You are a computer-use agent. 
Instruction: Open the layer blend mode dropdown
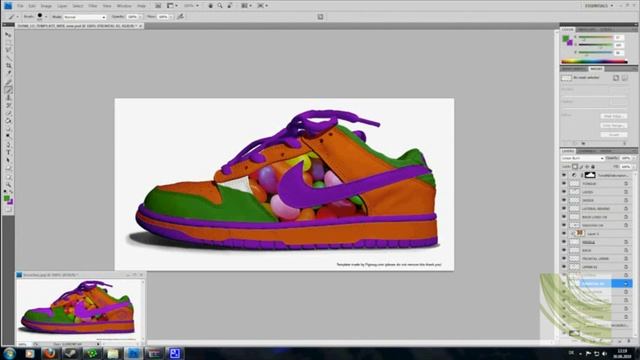(x=582, y=158)
